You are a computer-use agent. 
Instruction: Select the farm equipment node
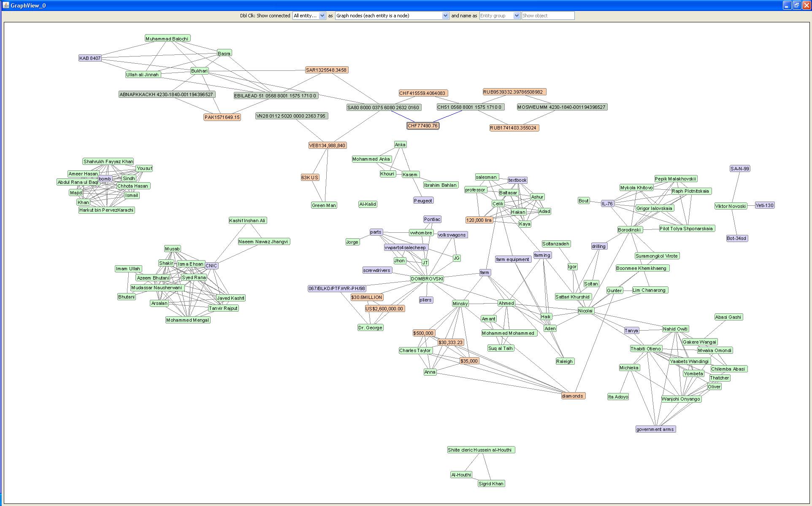tap(513, 259)
